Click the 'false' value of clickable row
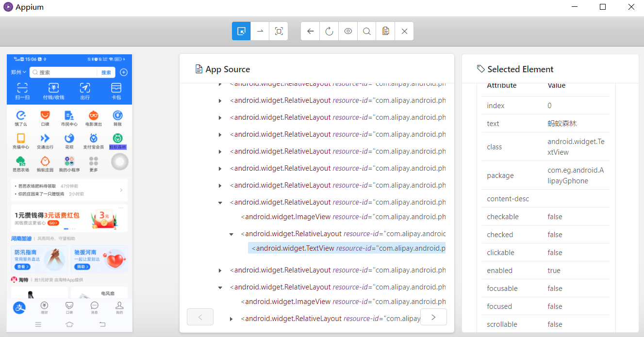Screen dimensions: 644x337 [555, 253]
